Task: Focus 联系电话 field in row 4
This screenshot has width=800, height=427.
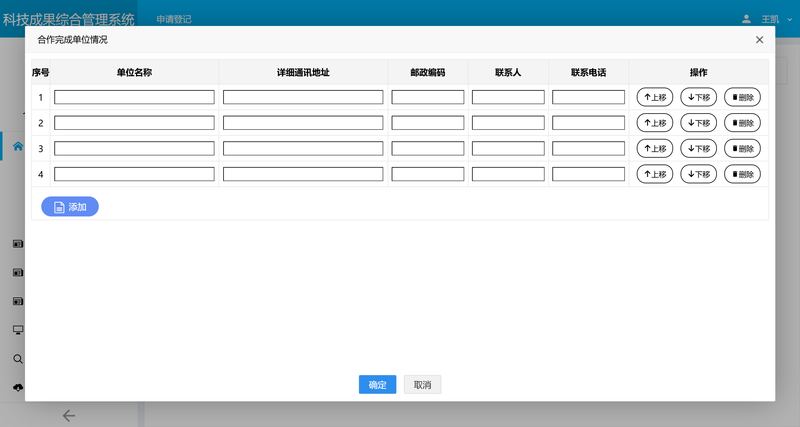Action: pyautogui.click(x=588, y=174)
